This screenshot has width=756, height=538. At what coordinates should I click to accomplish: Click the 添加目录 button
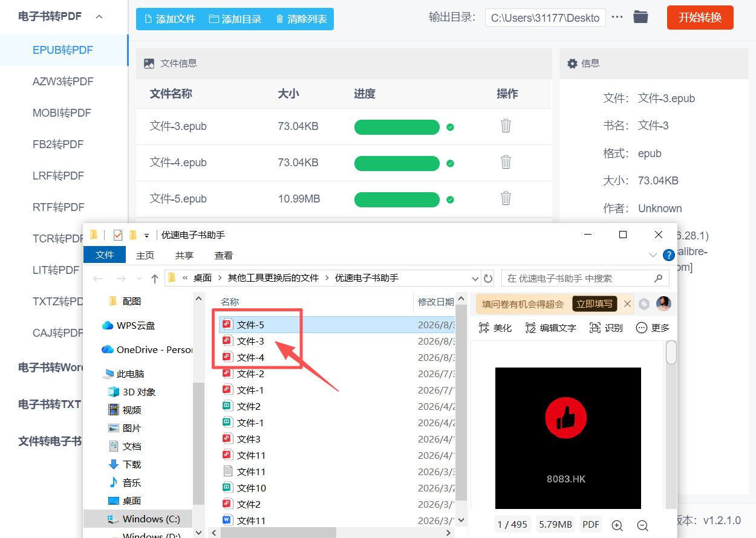coord(235,19)
